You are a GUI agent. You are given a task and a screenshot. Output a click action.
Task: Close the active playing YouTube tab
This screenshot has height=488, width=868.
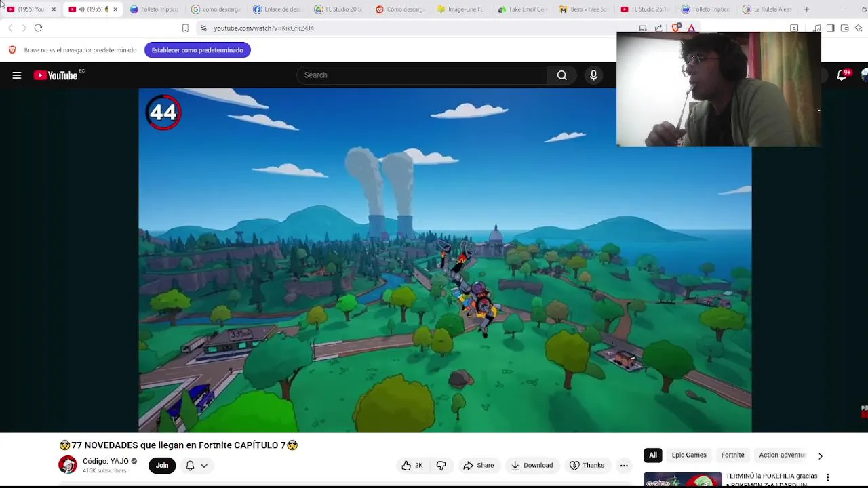pyautogui.click(x=115, y=9)
